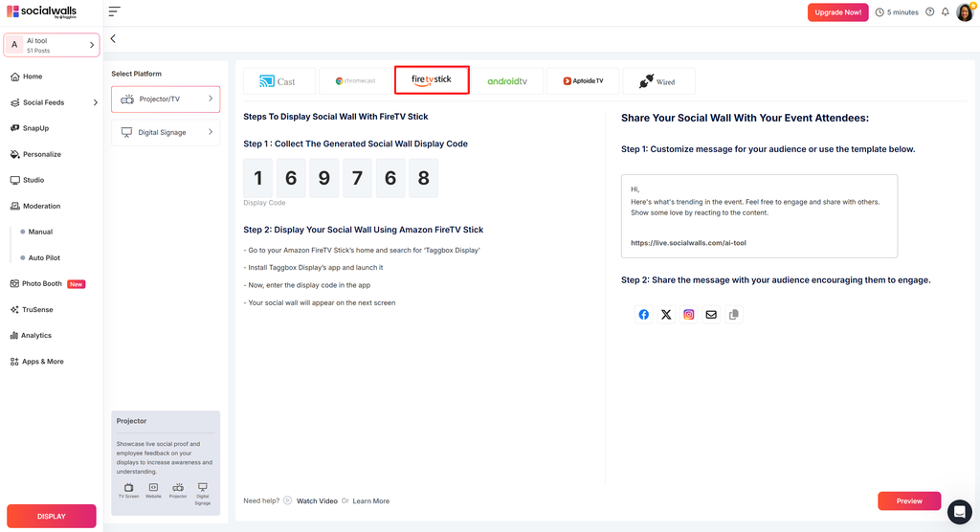Share via X (Twitter) icon
Image resolution: width=980 pixels, height=532 pixels.
coord(666,315)
